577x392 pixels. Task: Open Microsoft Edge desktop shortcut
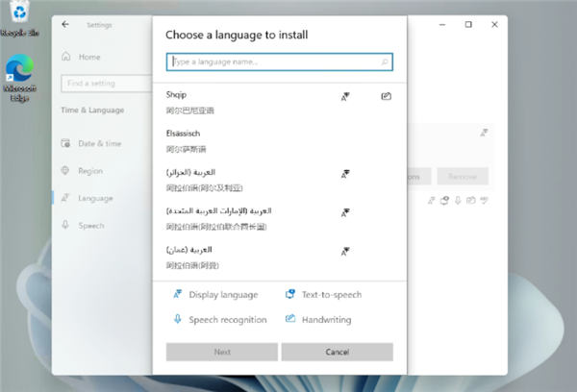19,78
